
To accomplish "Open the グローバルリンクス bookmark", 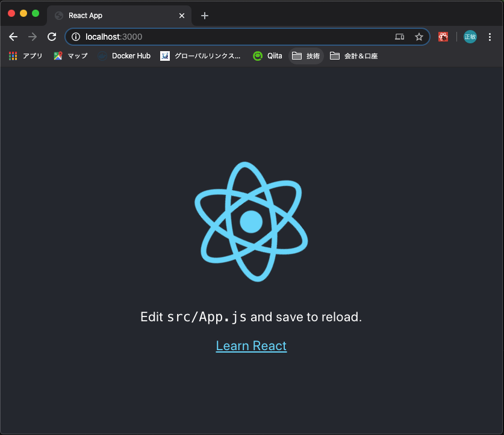I will tap(201, 56).
